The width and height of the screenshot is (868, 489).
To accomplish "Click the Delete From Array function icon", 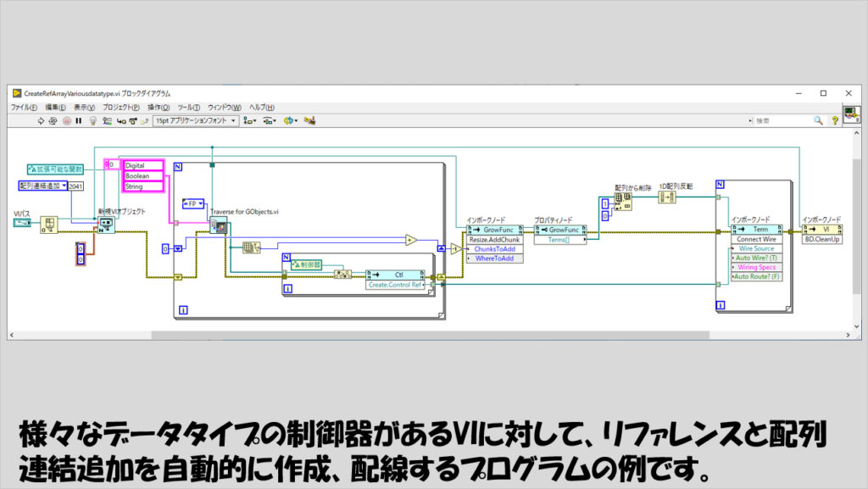I will tap(623, 201).
